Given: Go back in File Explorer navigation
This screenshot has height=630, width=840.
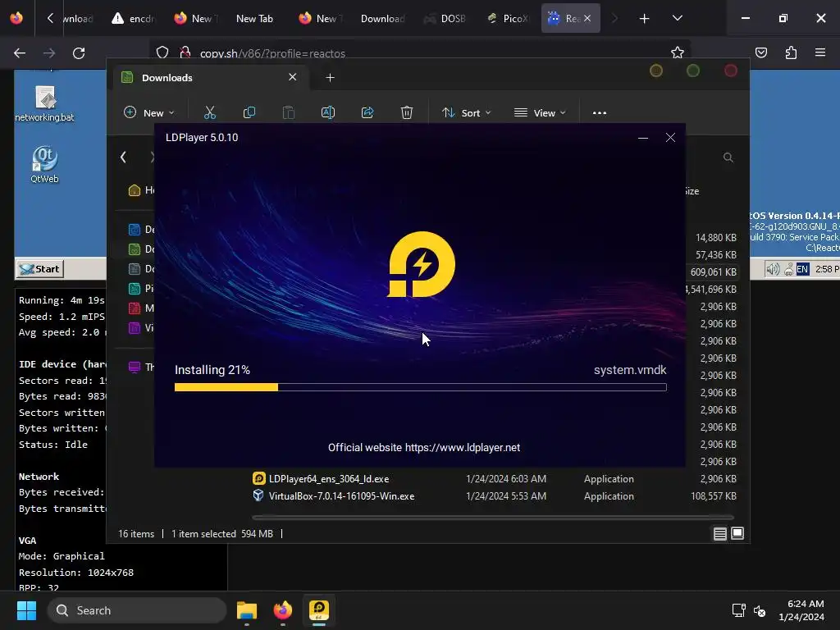Looking at the screenshot, I should [x=123, y=157].
